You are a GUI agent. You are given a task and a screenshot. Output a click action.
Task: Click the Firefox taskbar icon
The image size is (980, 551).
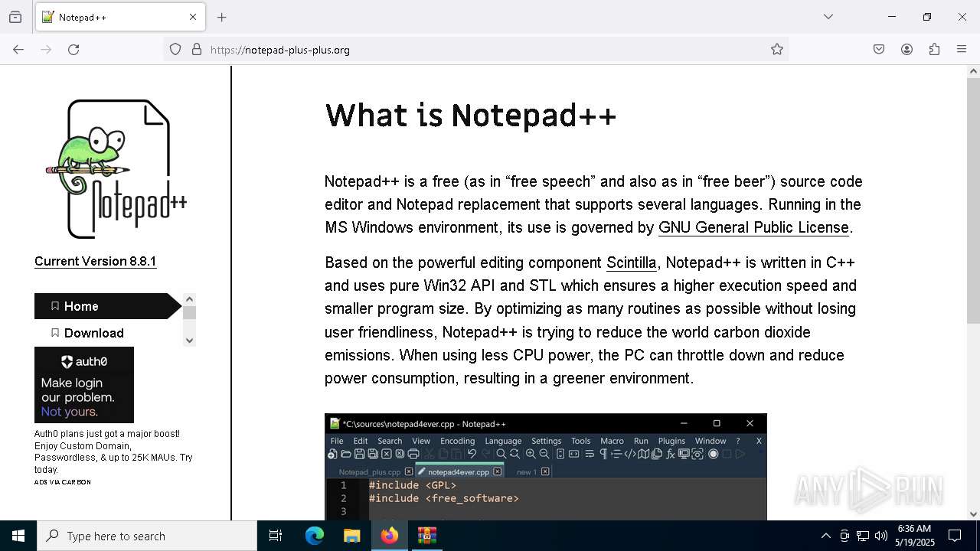[x=390, y=536]
